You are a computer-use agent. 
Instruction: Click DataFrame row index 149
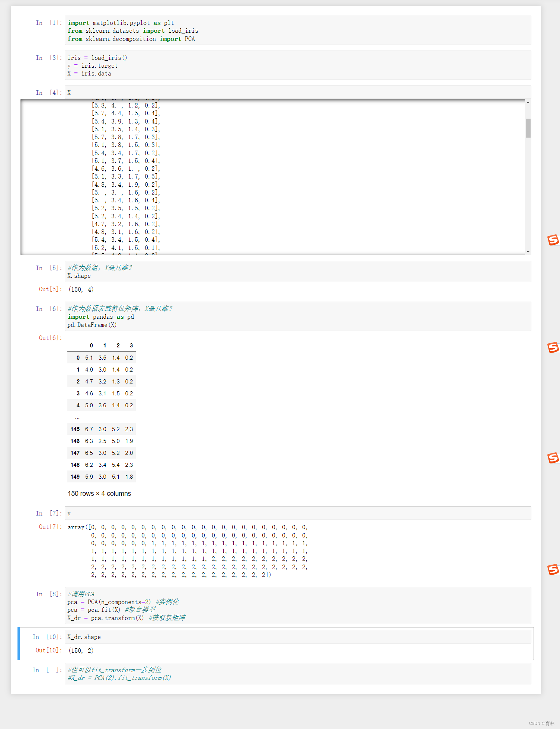click(75, 477)
